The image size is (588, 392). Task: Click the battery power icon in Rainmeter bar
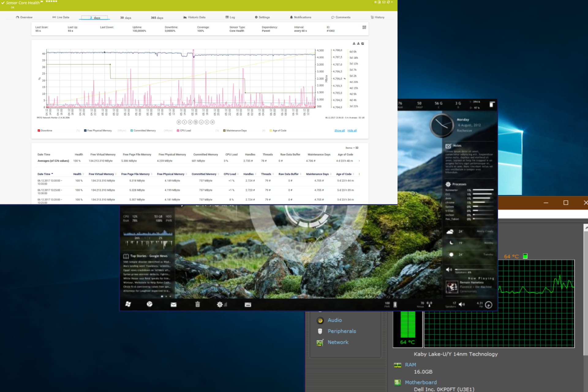tap(395, 304)
